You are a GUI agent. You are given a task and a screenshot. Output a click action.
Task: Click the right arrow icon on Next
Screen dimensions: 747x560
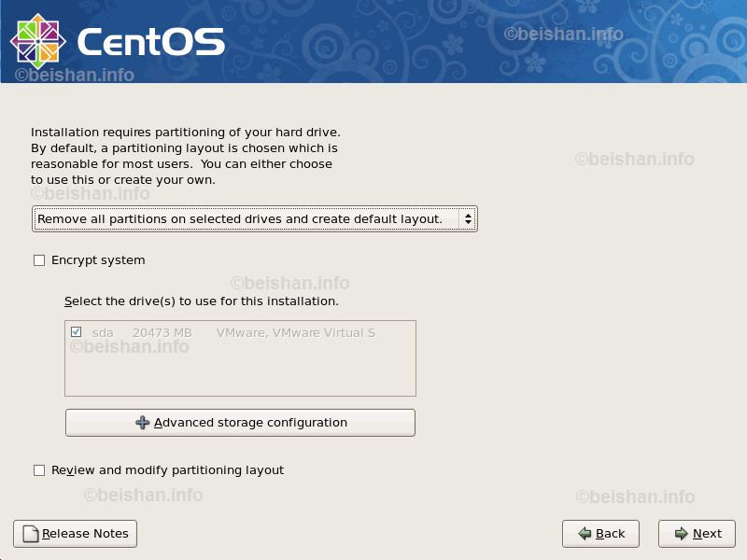[681, 534]
